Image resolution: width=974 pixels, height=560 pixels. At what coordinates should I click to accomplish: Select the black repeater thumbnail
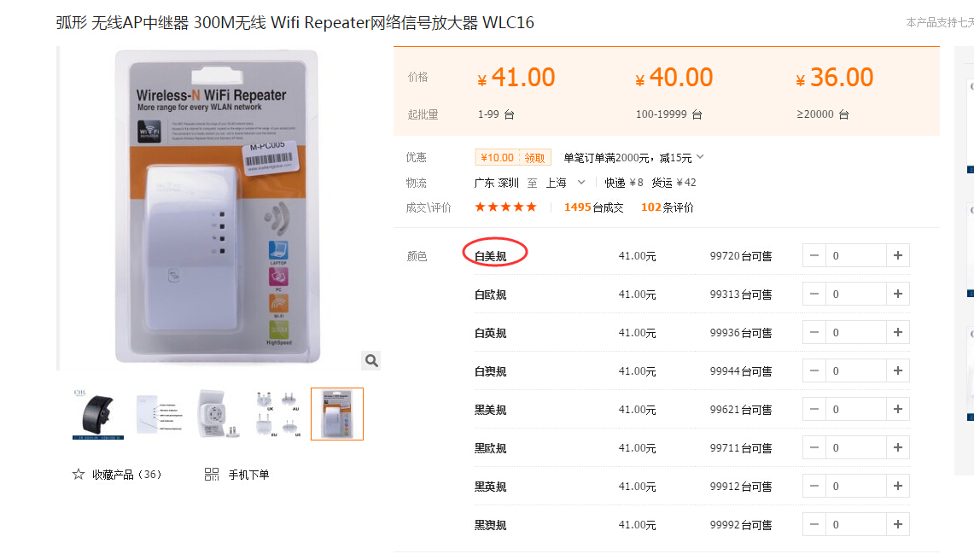(x=98, y=414)
